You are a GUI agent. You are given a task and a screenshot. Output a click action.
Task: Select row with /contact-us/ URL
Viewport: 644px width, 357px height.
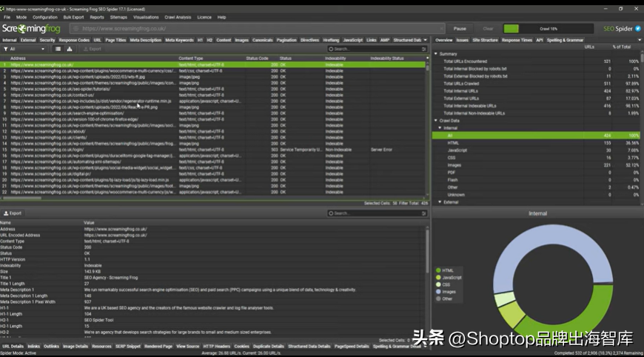point(212,95)
